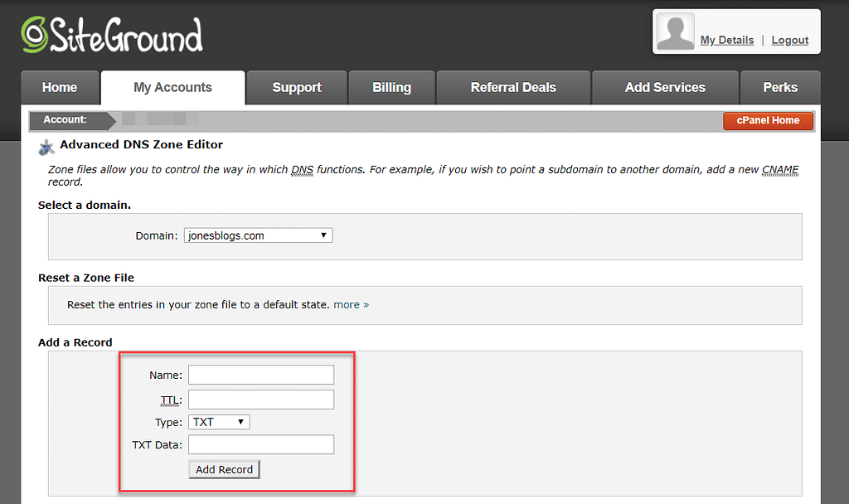Click the SiteGround logo
The image size is (849, 504).
(112, 35)
